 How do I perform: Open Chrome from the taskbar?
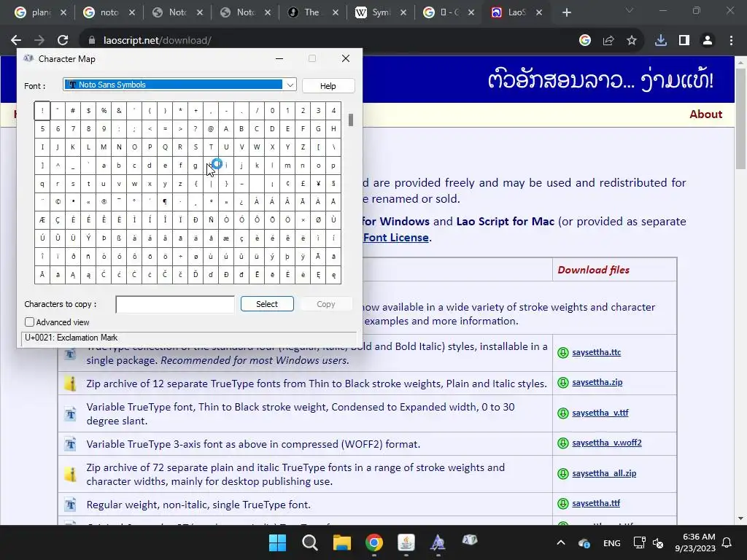click(x=374, y=542)
